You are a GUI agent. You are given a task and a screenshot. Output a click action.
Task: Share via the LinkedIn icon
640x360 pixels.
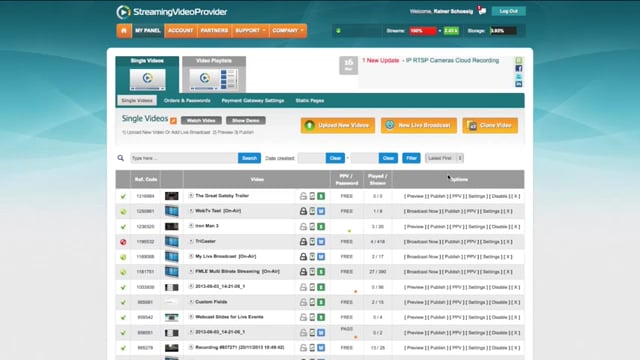519,84
